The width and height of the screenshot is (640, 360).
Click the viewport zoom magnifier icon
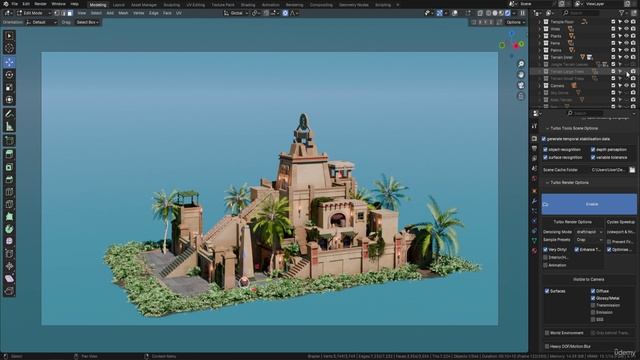click(x=521, y=64)
